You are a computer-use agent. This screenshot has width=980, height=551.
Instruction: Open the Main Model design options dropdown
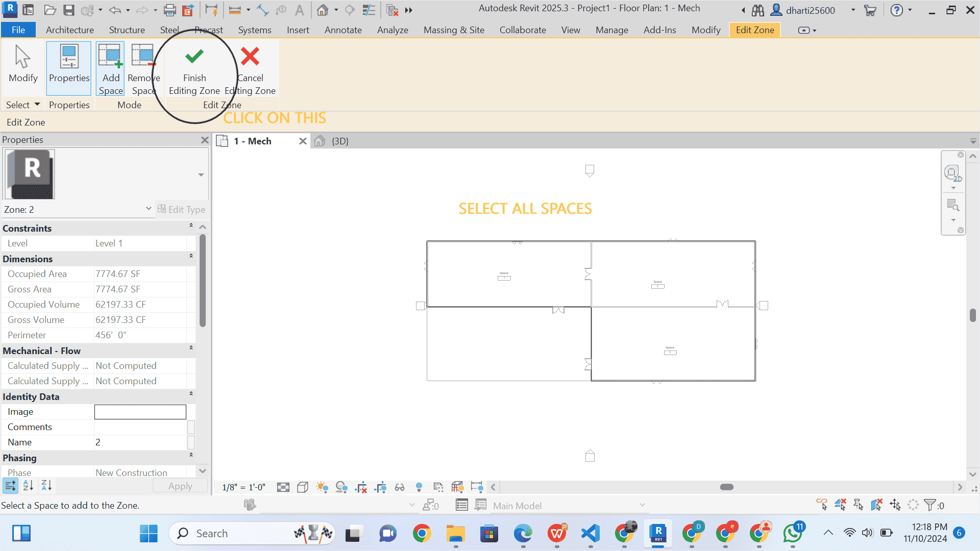642,506
